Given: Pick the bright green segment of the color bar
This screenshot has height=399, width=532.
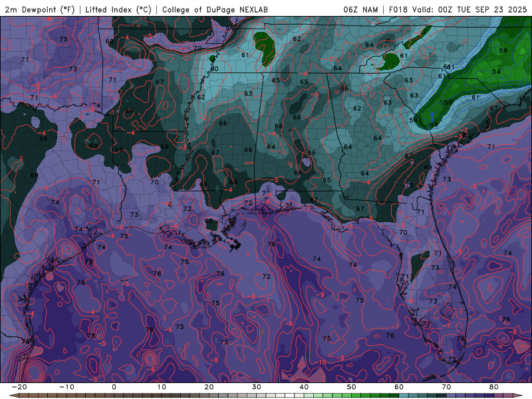Looking at the screenshot, I should [x=356, y=396].
